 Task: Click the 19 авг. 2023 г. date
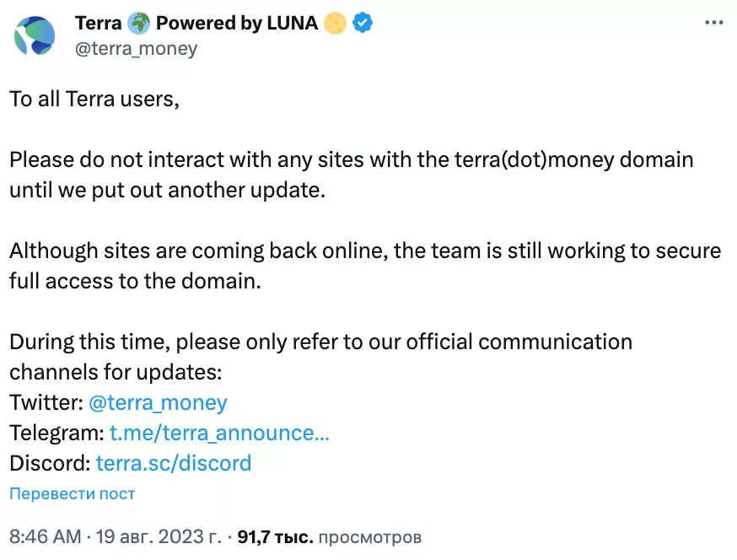click(160, 536)
